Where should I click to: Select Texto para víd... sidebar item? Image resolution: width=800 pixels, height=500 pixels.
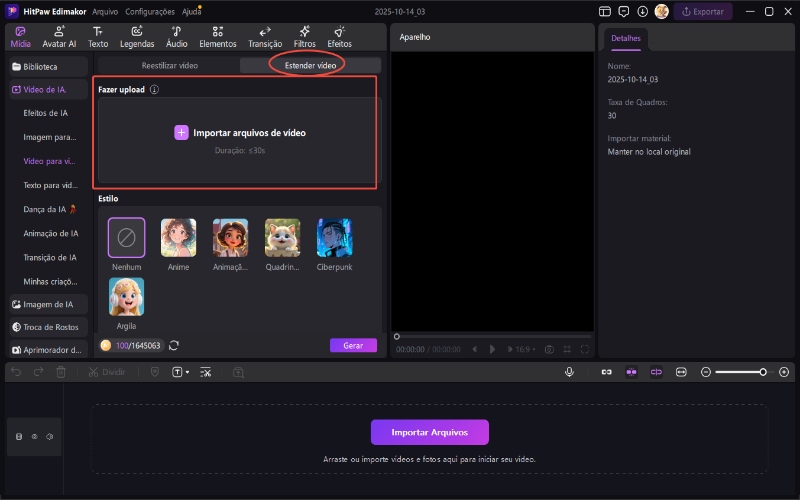click(x=51, y=185)
